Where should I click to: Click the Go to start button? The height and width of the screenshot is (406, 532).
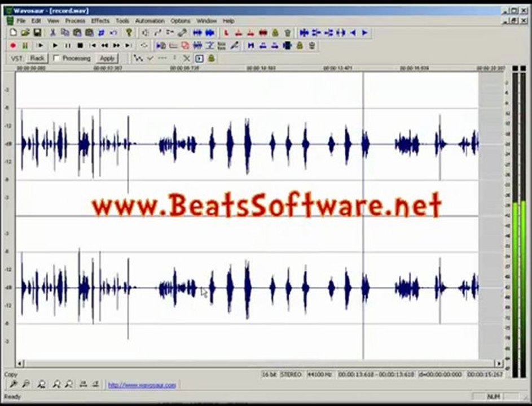93,46
